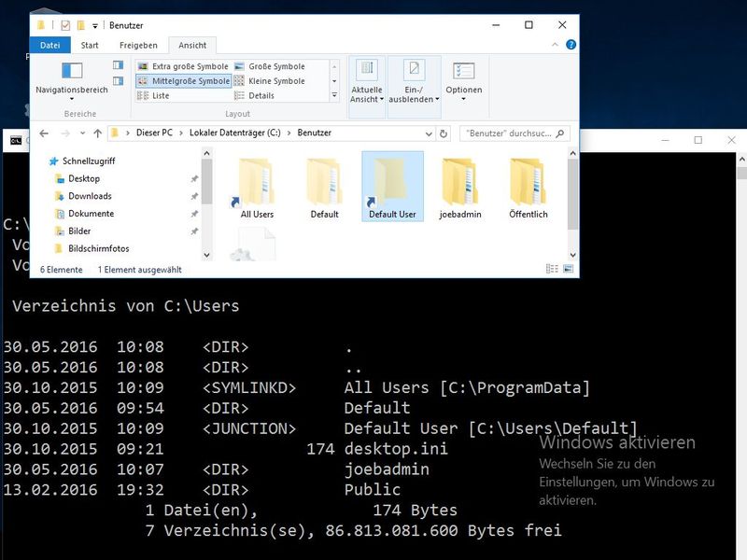Click the ribbon help question mark
747x560 pixels.
tap(571, 45)
